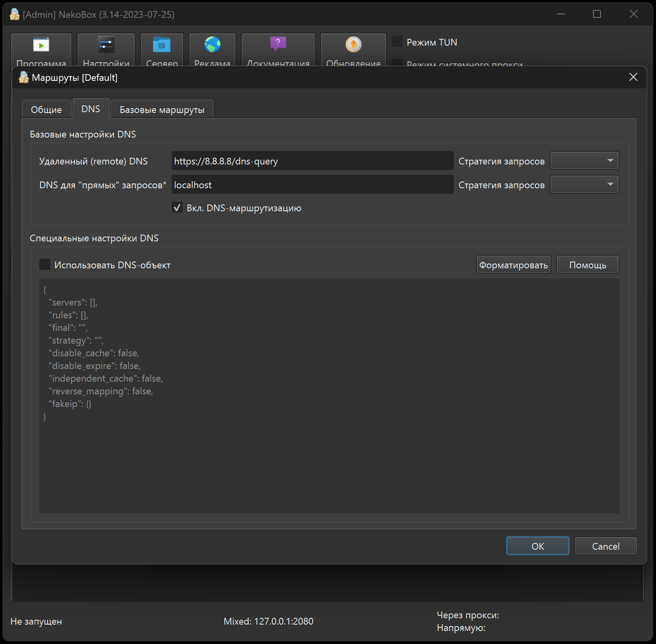This screenshot has height=644, width=656.
Task: Switch to the Базовые маршруты tab
Action: coord(162,109)
